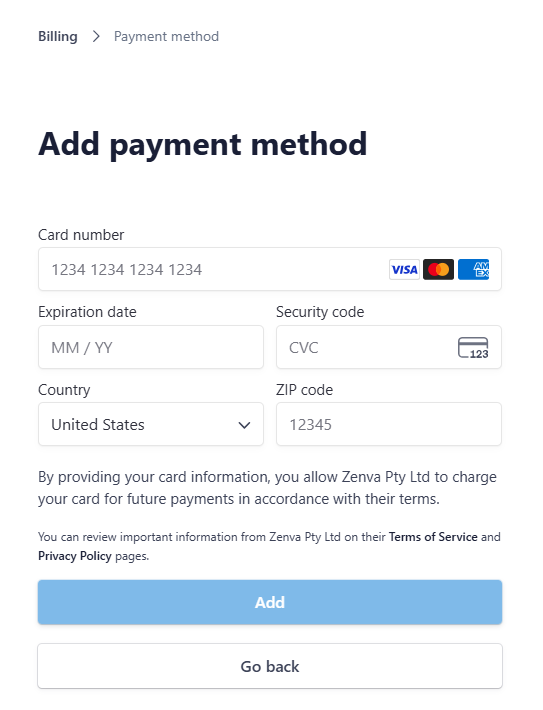Open the Terms of Service link

[433, 537]
